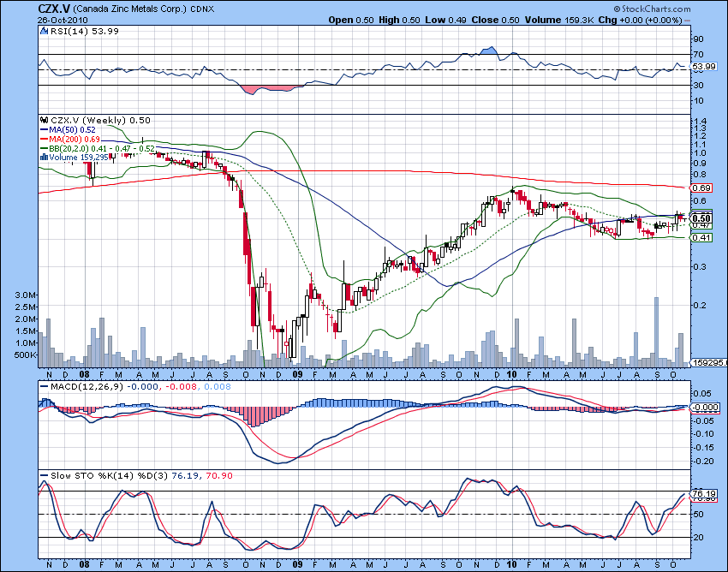Click the MA(50) blue line marker
This screenshot has height=572, width=728.
coord(45,130)
